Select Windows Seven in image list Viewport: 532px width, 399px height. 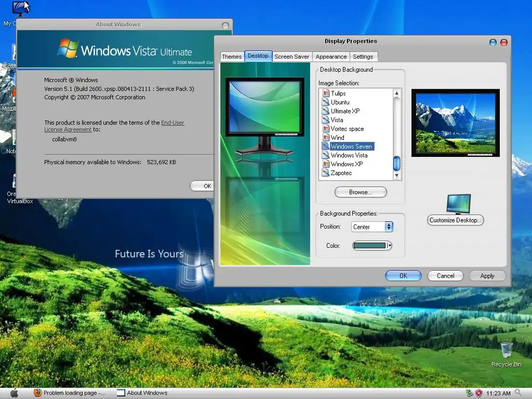351,146
